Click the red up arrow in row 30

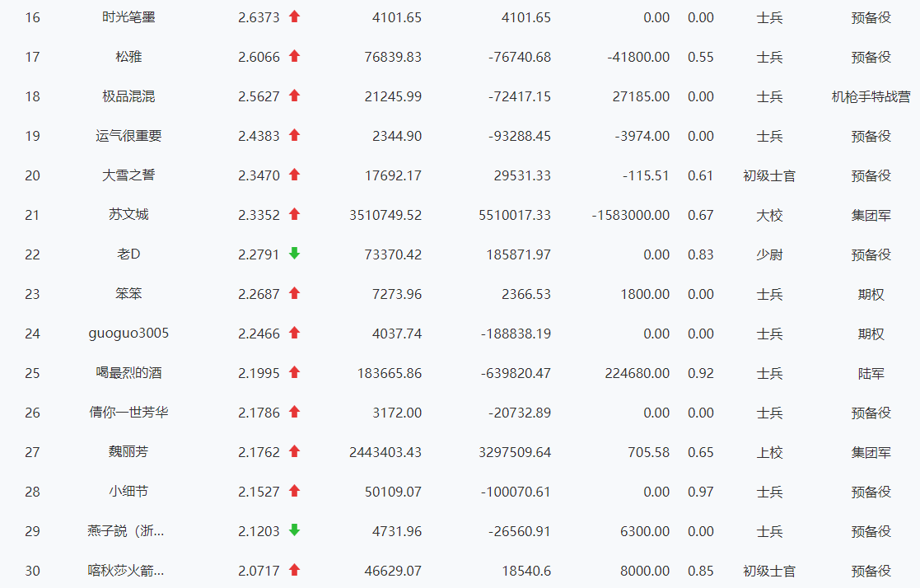click(295, 570)
